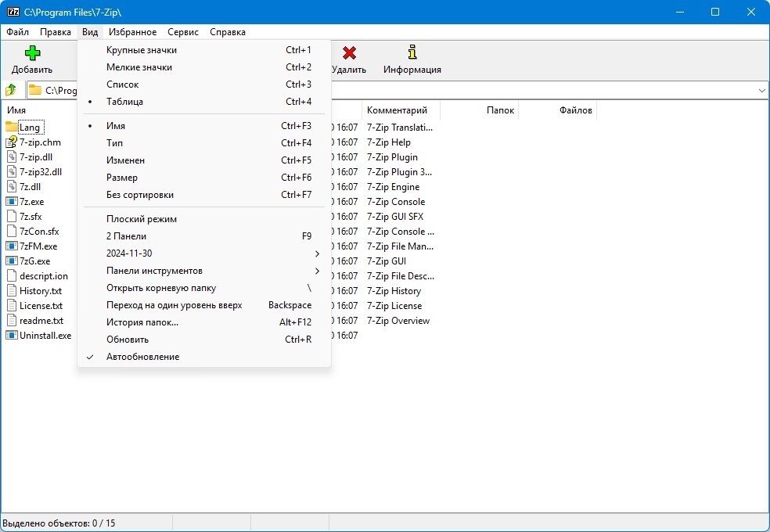This screenshot has width=770, height=532.
Task: Select the 7-zip32.dll file icon
Action: (11, 172)
